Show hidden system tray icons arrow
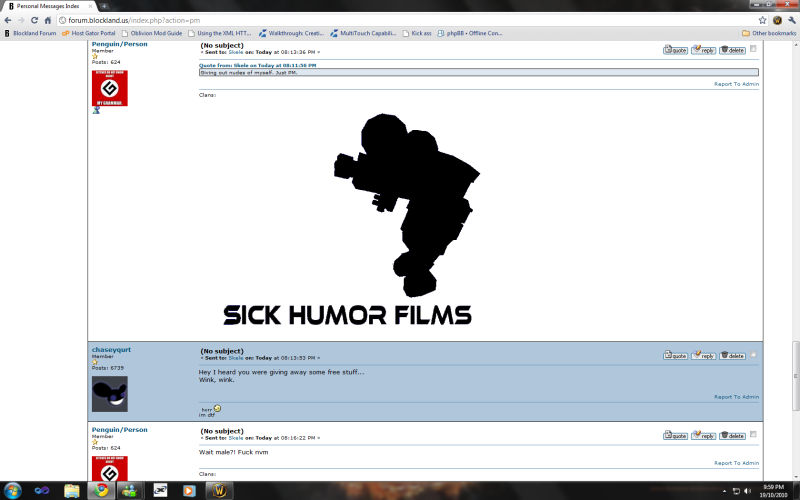 click(724, 491)
